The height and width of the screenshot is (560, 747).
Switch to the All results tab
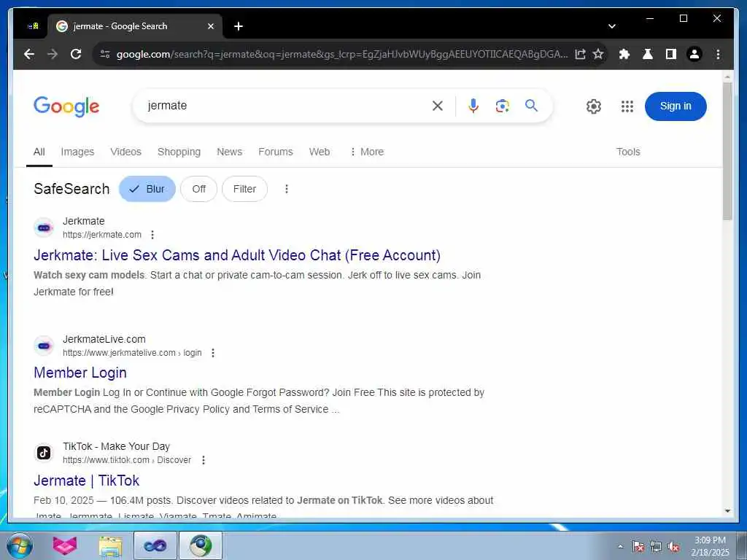click(x=39, y=152)
